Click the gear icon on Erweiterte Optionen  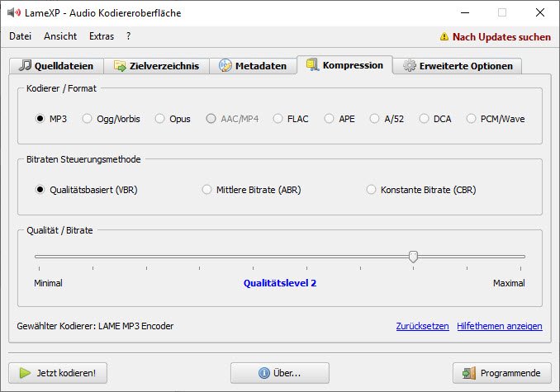coord(409,66)
